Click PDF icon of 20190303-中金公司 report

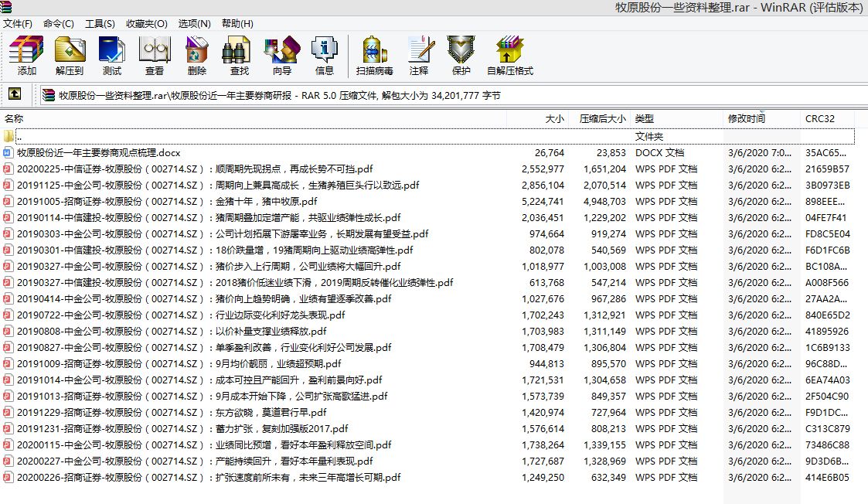click(9, 233)
